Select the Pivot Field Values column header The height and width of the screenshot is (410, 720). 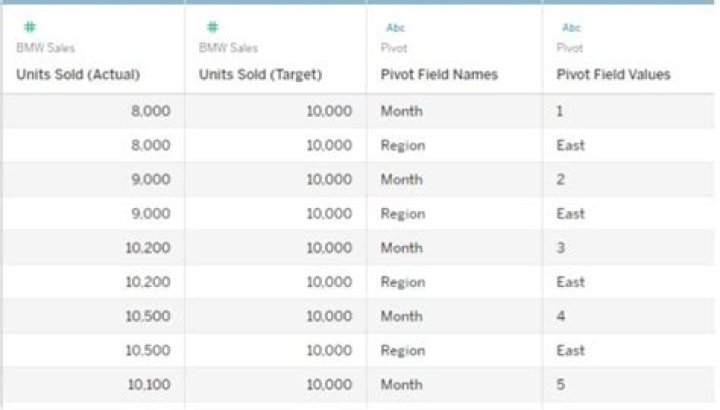coord(613,74)
